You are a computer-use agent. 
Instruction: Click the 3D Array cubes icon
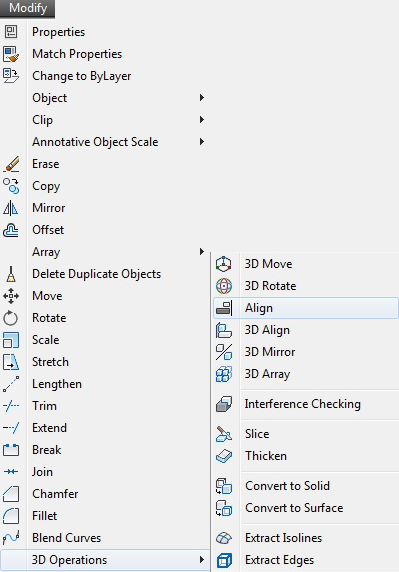pyautogui.click(x=224, y=374)
